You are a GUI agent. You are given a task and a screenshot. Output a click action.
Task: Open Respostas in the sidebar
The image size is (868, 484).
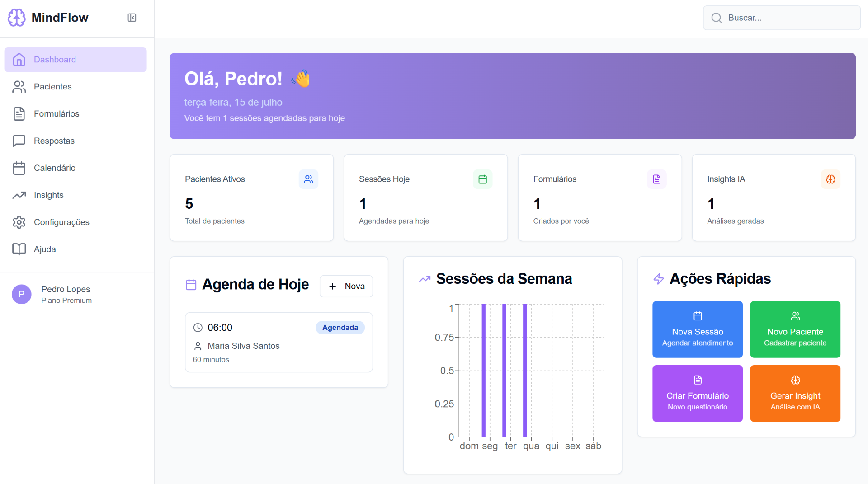coord(75,141)
